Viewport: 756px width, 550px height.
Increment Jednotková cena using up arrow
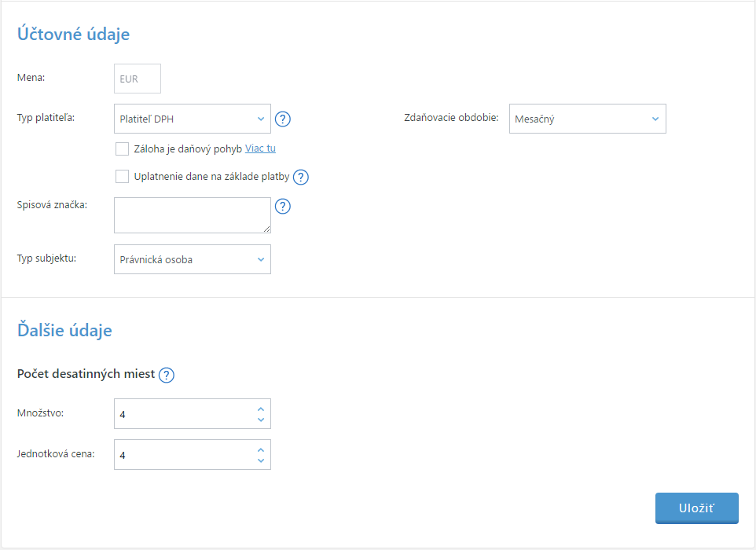tap(261, 449)
